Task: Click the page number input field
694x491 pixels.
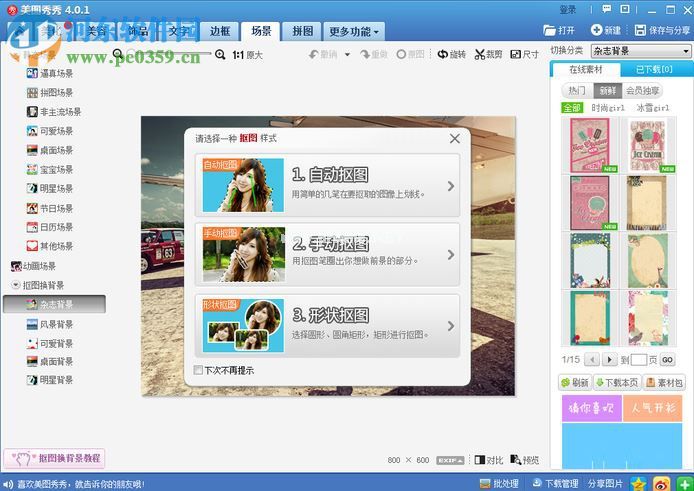Action: pos(638,360)
